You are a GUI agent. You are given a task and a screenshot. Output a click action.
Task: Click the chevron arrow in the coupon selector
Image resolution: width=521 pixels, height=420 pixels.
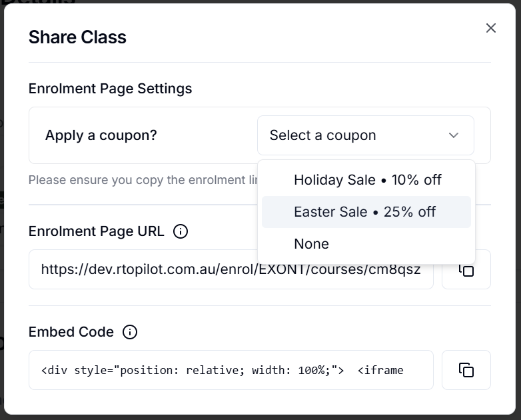click(x=454, y=135)
